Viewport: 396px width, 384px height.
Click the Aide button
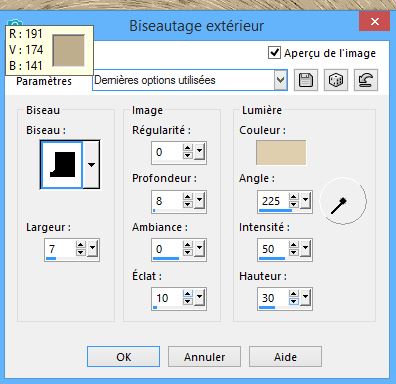[x=285, y=357]
